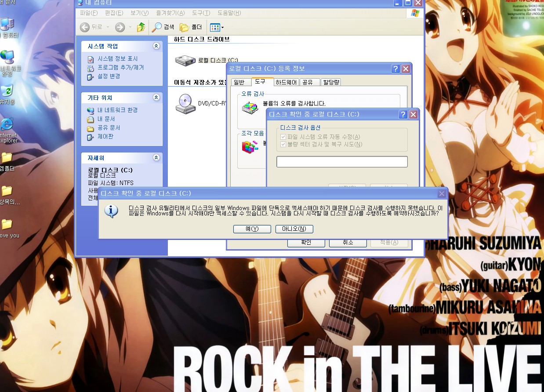Screen dimensions: 544x392
Task: Switch to the 하드웨어 tab
Action: [287, 82]
